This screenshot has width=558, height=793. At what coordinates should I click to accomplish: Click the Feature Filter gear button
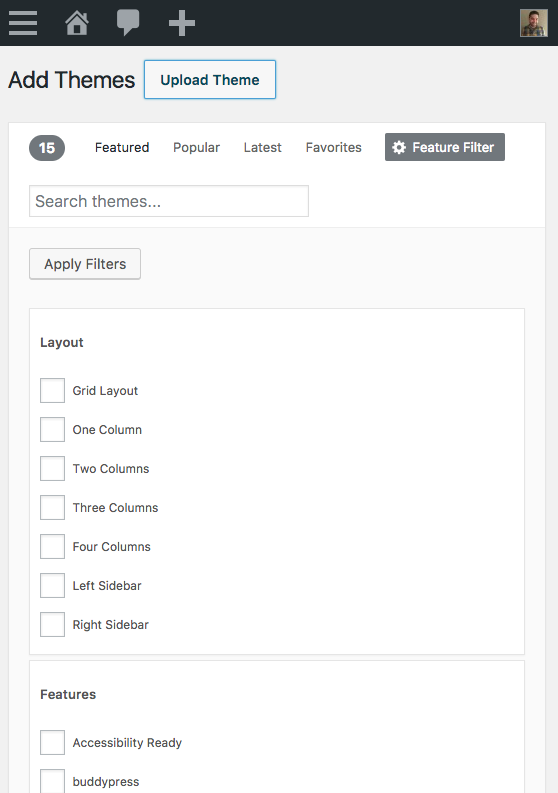[445, 147]
